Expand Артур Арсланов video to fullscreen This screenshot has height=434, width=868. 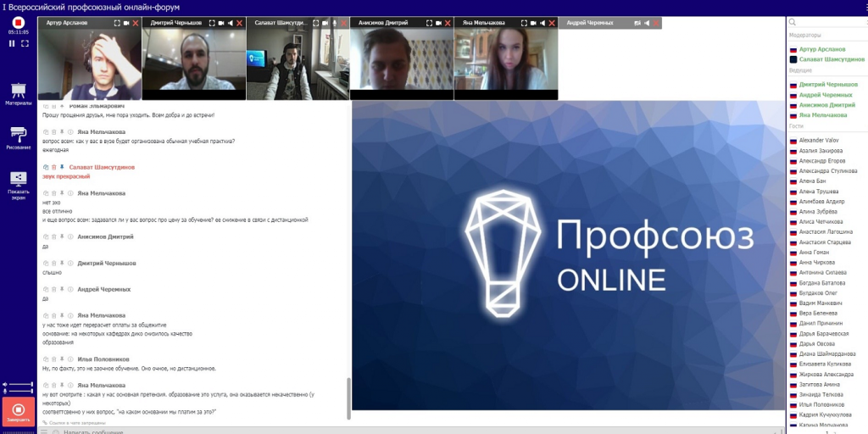point(117,23)
